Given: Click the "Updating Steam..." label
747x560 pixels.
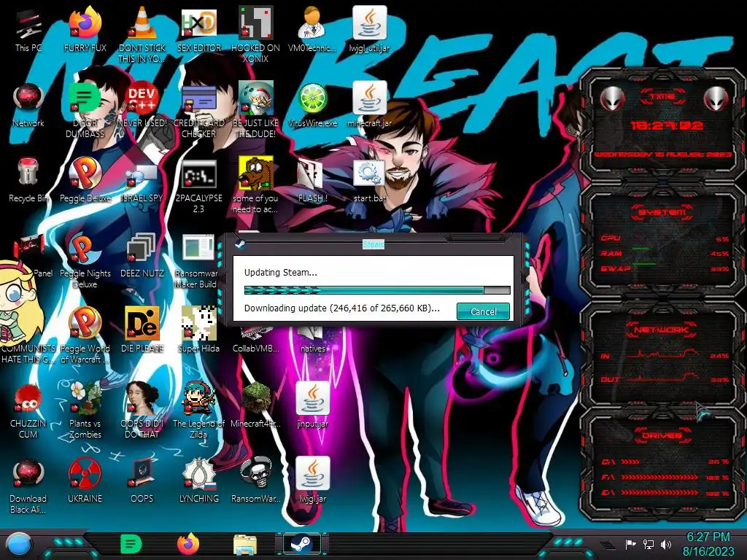Looking at the screenshot, I should coord(281,273).
